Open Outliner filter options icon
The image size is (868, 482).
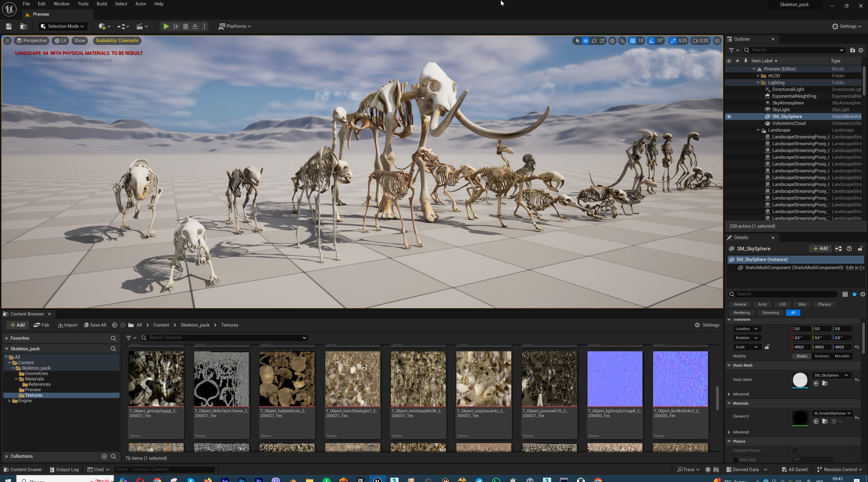[734, 50]
